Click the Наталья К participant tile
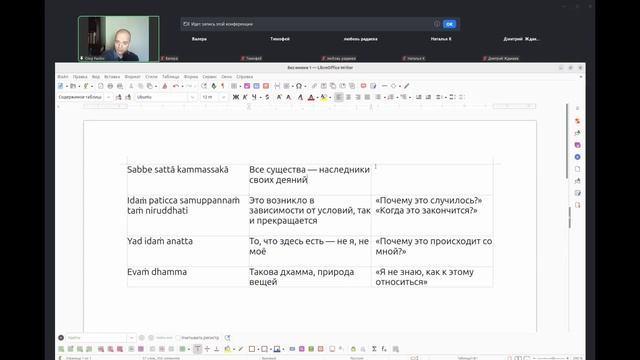This screenshot has width=640, height=360. (441, 39)
